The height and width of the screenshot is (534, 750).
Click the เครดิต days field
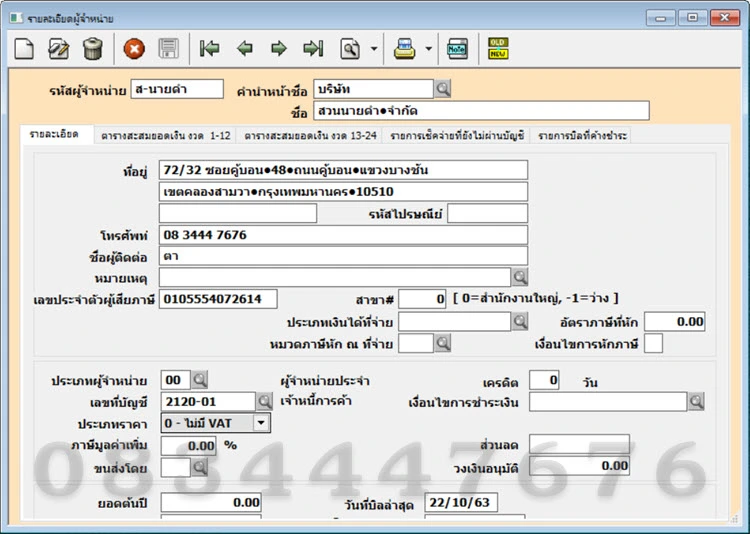tap(544, 380)
